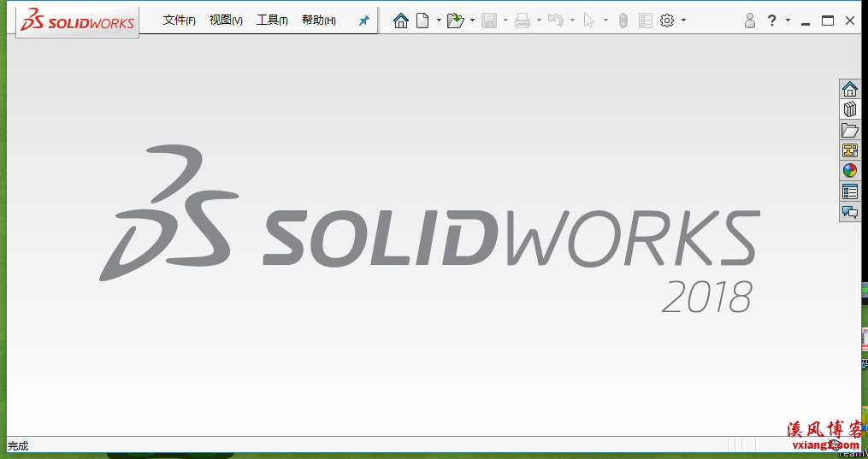The height and width of the screenshot is (459, 868).
Task: Close the SOLIDWORKS window
Action: [x=850, y=21]
